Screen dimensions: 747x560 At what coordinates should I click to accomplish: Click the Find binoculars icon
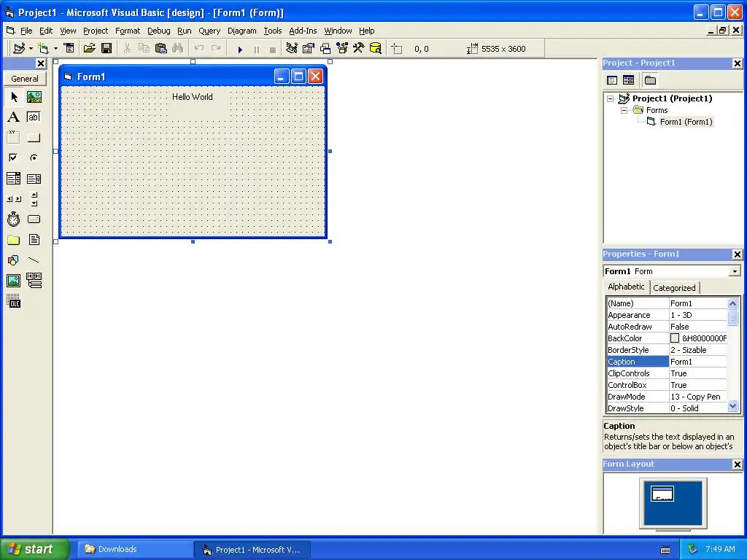(x=178, y=49)
